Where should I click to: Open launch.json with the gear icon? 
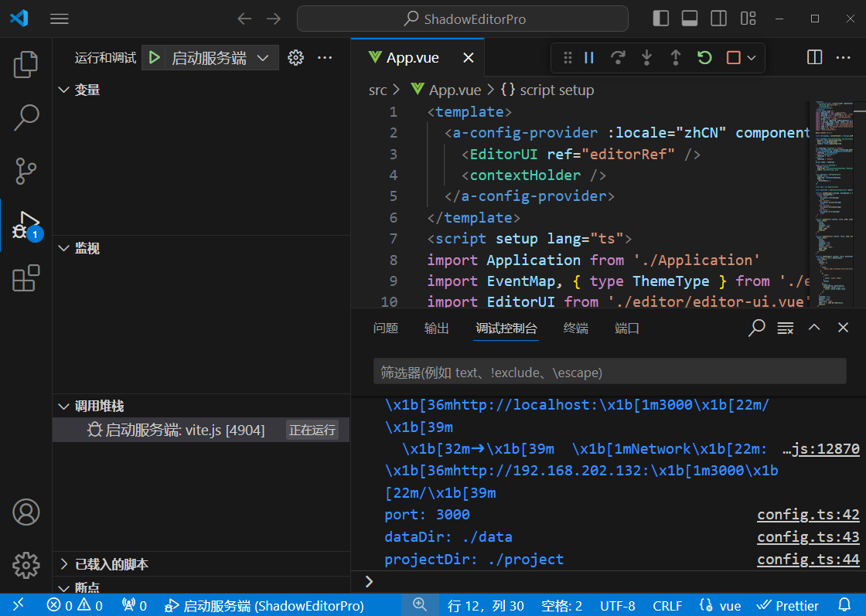pyautogui.click(x=295, y=58)
